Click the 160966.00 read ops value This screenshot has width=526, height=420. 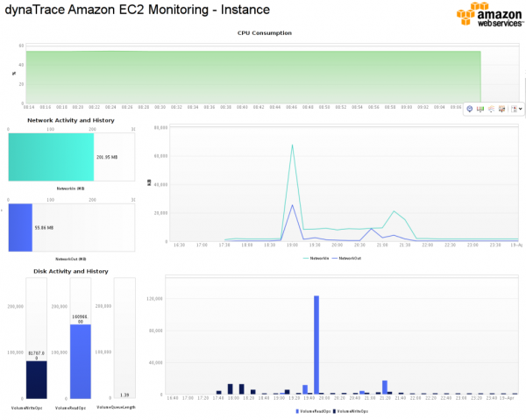pos(80,319)
